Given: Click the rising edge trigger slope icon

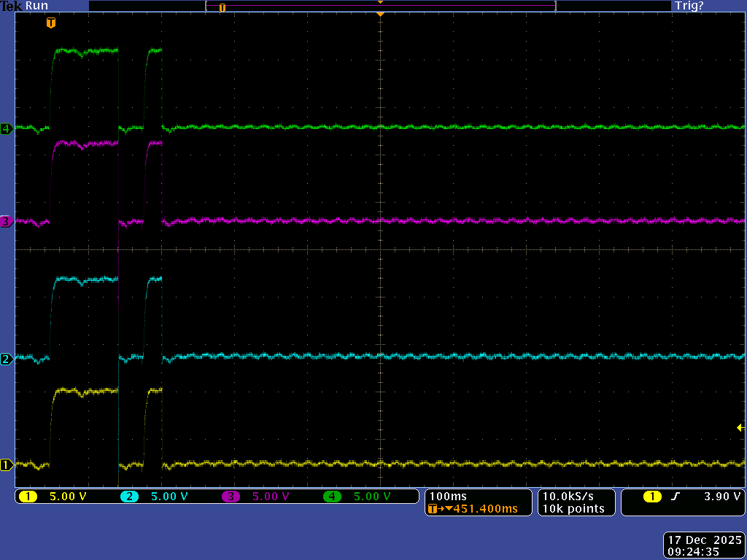Looking at the screenshot, I should pyautogui.click(x=675, y=497).
